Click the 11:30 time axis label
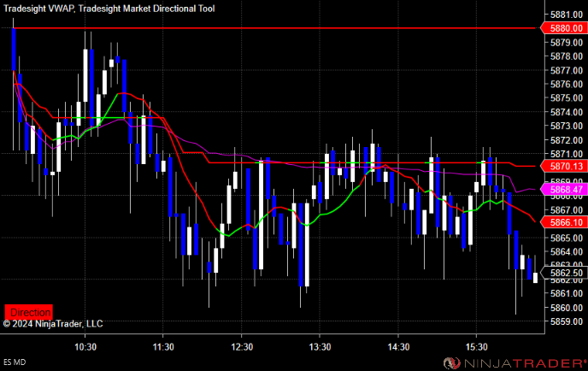The width and height of the screenshot is (588, 371). pyautogui.click(x=163, y=346)
